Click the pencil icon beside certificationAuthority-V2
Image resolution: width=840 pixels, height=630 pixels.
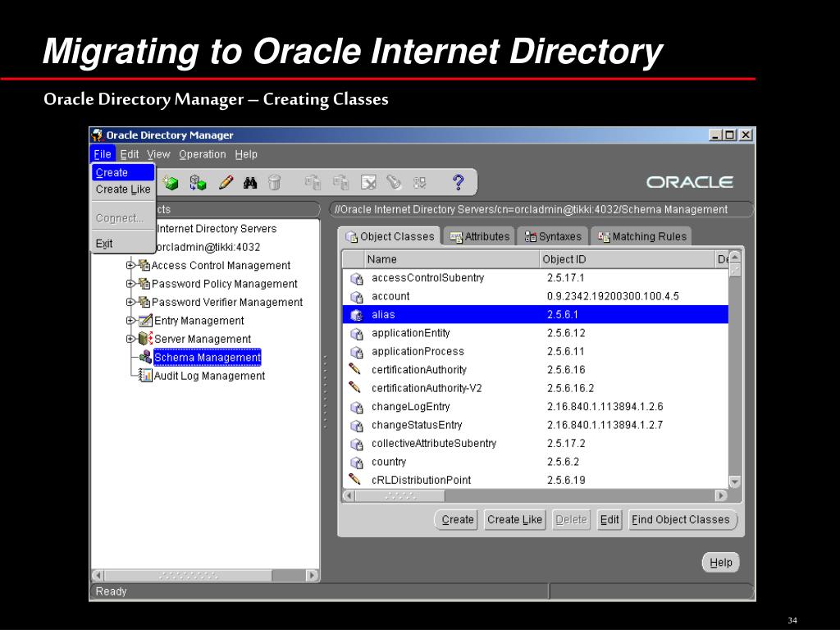click(x=354, y=387)
